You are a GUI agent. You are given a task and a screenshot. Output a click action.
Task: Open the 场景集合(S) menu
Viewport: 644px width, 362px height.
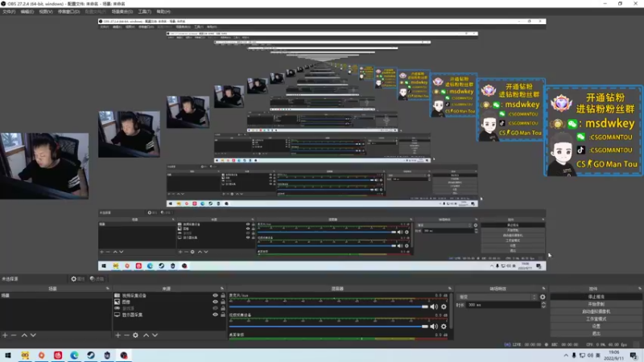(122, 11)
